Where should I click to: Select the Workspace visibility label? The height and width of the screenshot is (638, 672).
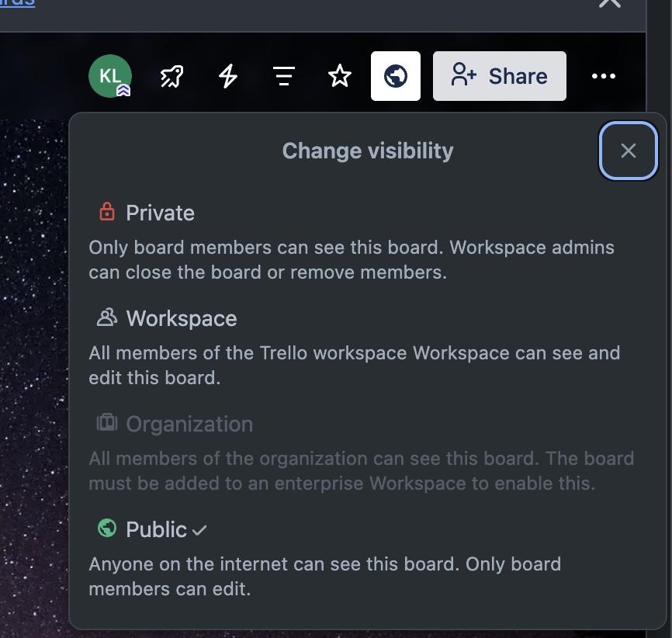182,318
